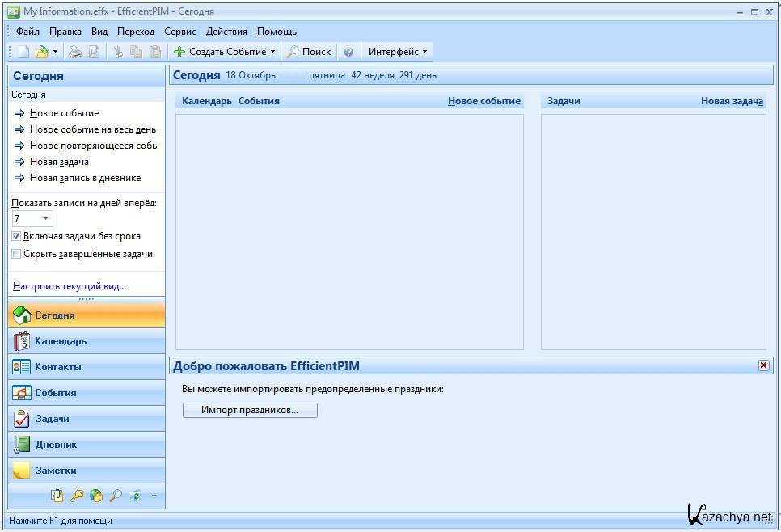Image resolution: width=781 pixels, height=532 pixels.
Task: Click the recycle bin icon in sidebar footer
Action: [134, 496]
